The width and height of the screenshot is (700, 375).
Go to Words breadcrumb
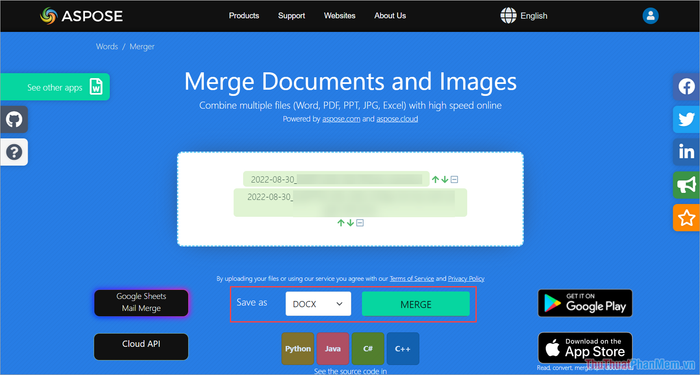click(x=107, y=46)
